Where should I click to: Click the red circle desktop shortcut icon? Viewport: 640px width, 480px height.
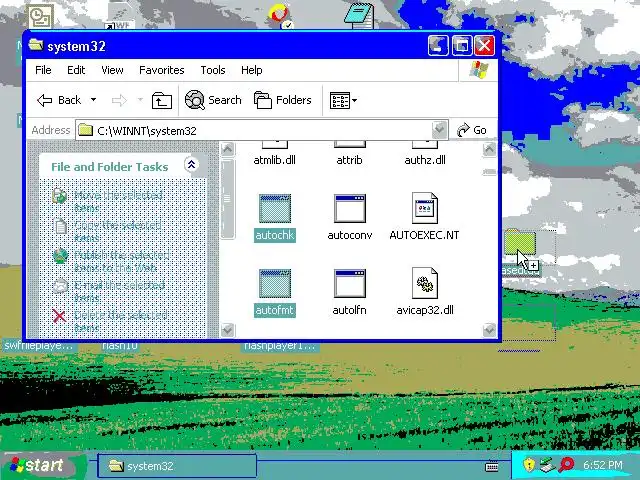tap(280, 16)
